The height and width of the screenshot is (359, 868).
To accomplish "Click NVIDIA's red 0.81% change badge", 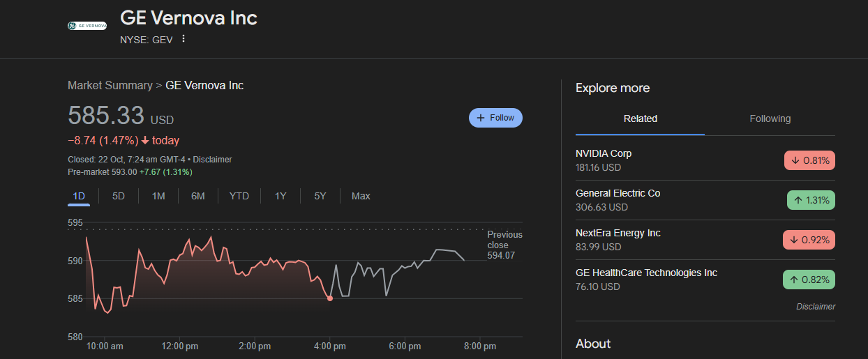I will [809, 160].
